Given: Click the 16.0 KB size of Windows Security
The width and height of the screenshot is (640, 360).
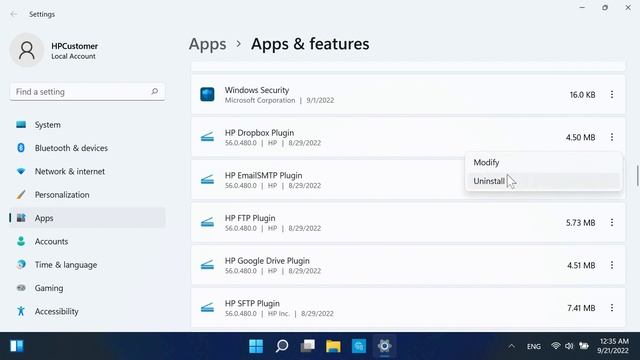Looking at the screenshot, I should coord(582,95).
